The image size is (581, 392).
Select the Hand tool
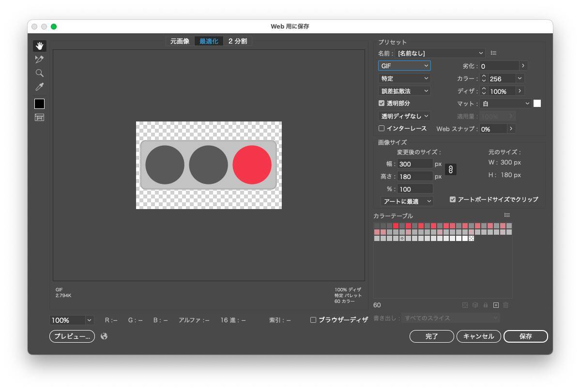(x=40, y=46)
